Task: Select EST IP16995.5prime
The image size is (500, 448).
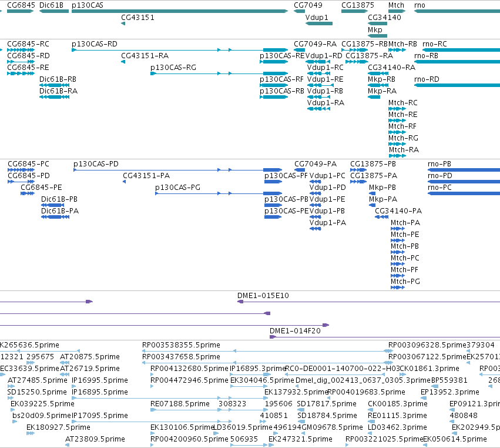Action: click(100, 380)
